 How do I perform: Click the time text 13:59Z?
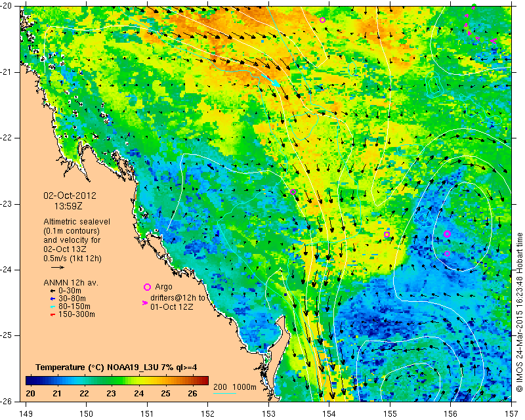68,206
